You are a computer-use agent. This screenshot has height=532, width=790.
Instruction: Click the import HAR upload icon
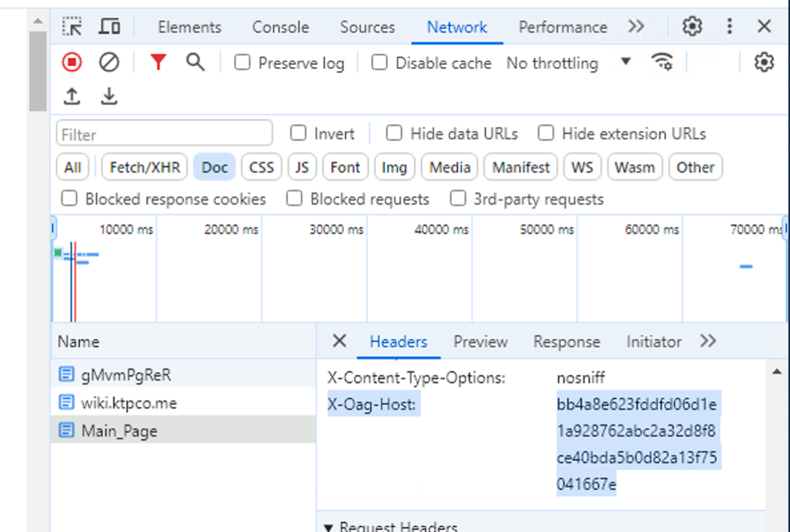click(72, 97)
